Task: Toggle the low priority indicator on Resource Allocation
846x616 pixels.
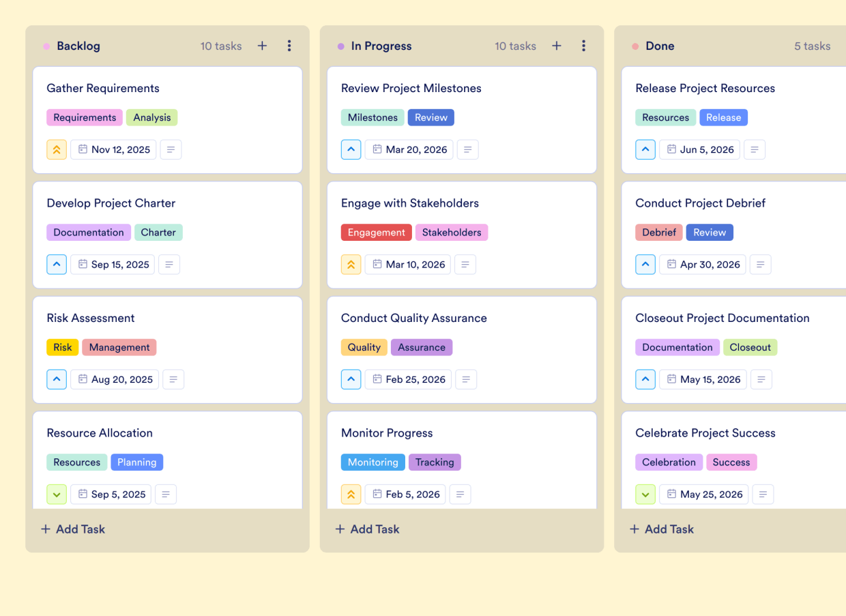Action: [57, 494]
